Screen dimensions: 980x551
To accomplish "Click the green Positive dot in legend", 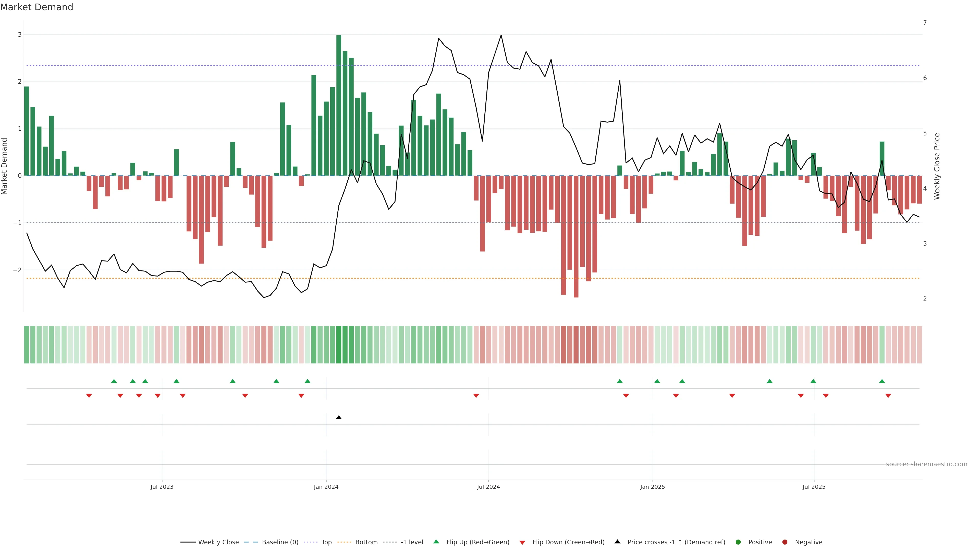I will click(x=738, y=542).
